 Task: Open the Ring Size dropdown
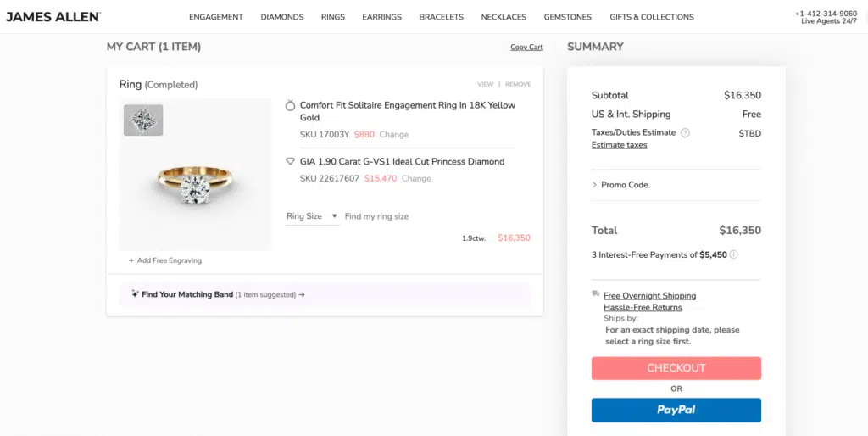pos(312,216)
